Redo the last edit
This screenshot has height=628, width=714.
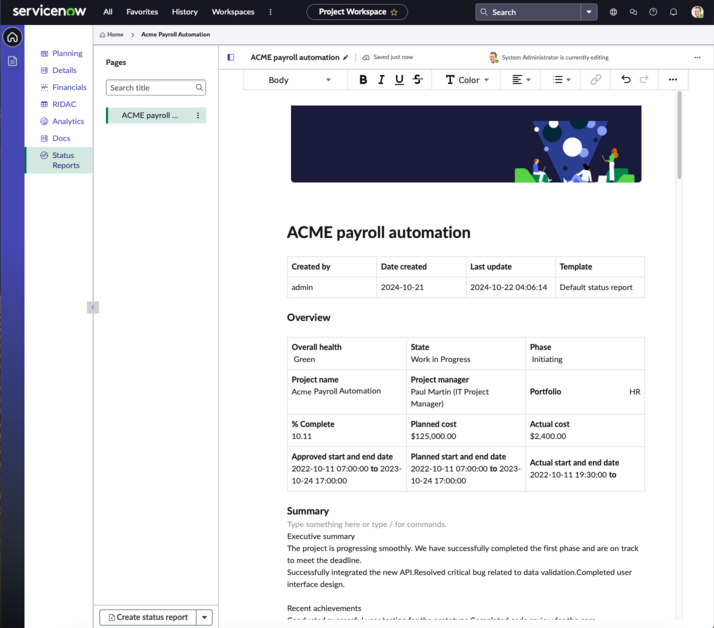click(644, 80)
